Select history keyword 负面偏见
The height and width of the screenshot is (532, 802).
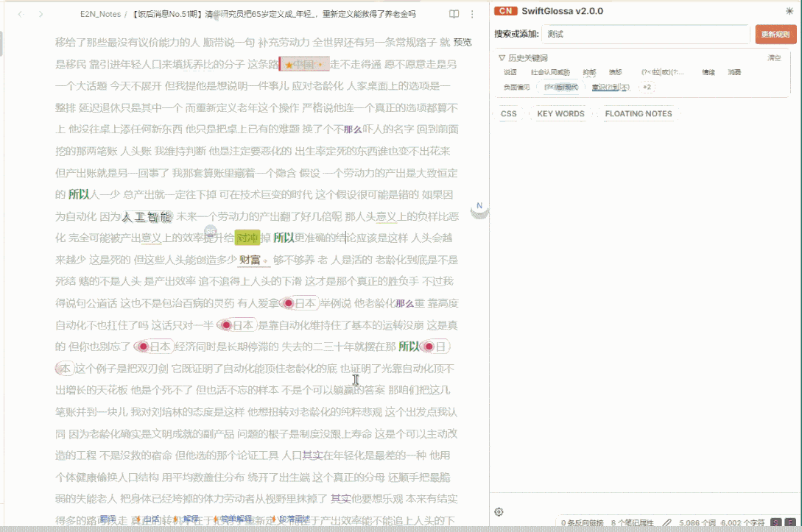[516, 87]
